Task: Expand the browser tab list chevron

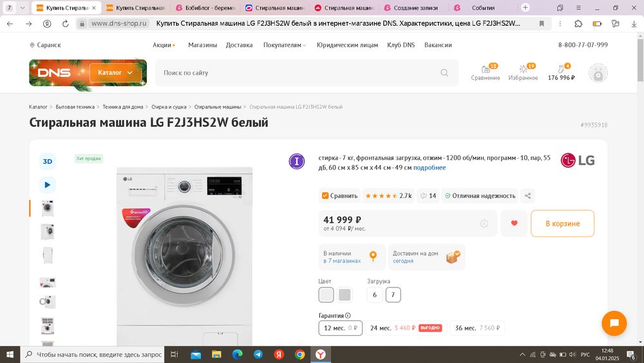Action: 23,7
